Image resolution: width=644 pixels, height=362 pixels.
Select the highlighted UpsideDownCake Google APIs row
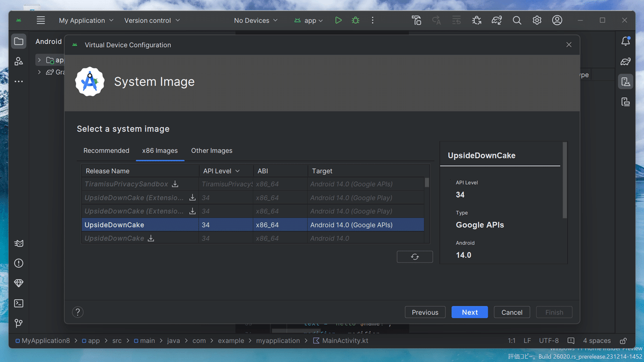point(253,225)
